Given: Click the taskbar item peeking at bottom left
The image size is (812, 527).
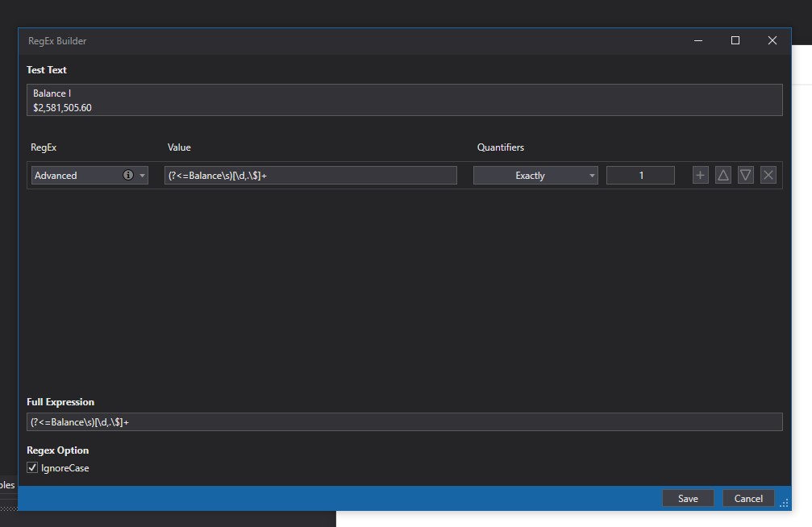Looking at the screenshot, I should point(6,485).
